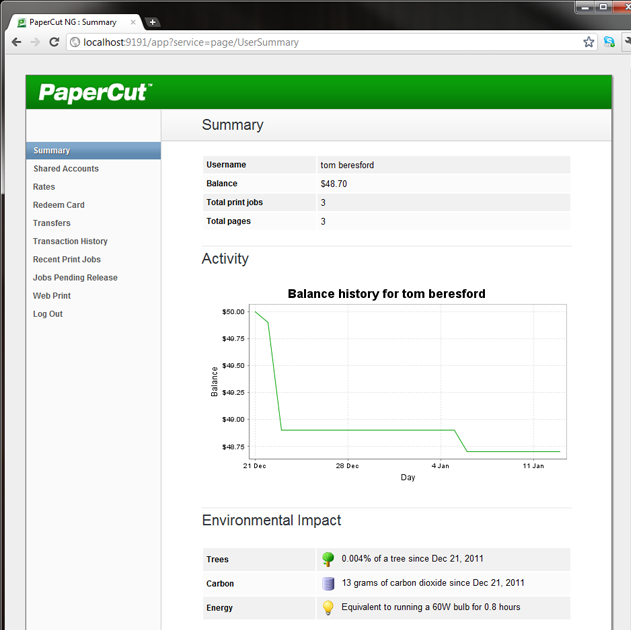
Task: Click the browser forward arrow
Action: coord(35,42)
